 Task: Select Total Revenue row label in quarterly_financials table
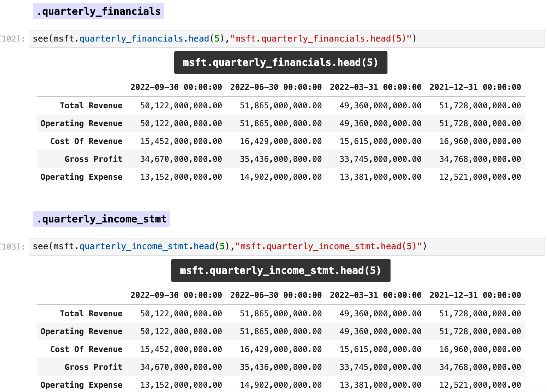click(91, 106)
